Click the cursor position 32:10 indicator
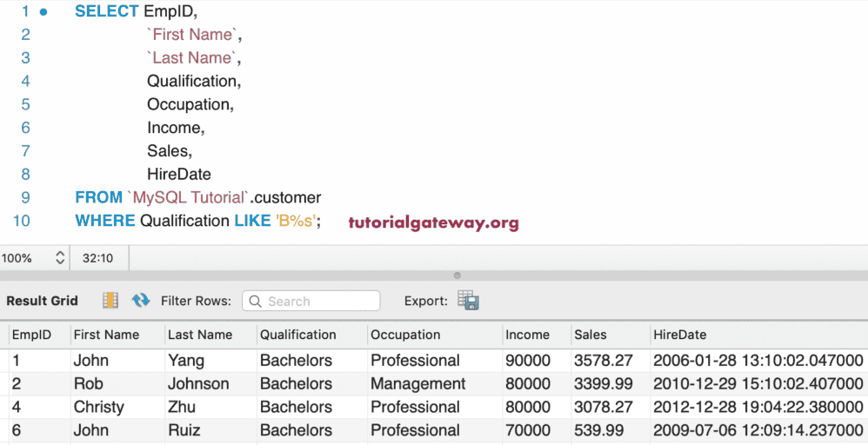868x445 pixels. [98, 258]
